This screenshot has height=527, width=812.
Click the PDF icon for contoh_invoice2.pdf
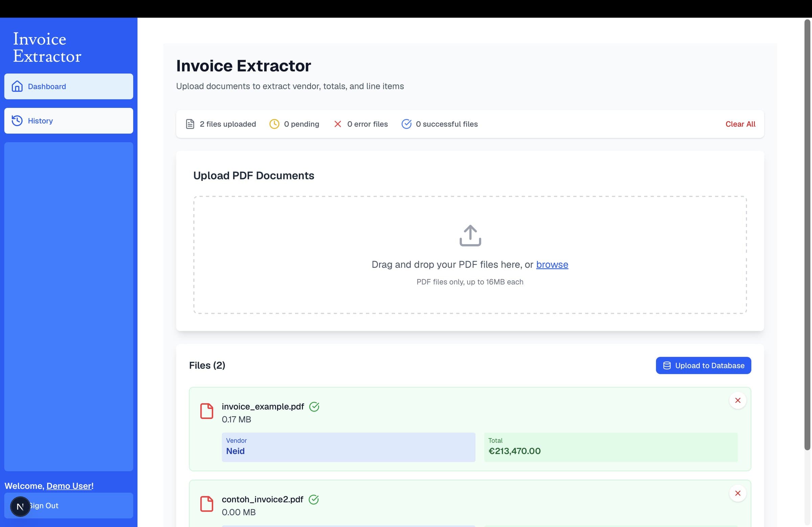(207, 504)
